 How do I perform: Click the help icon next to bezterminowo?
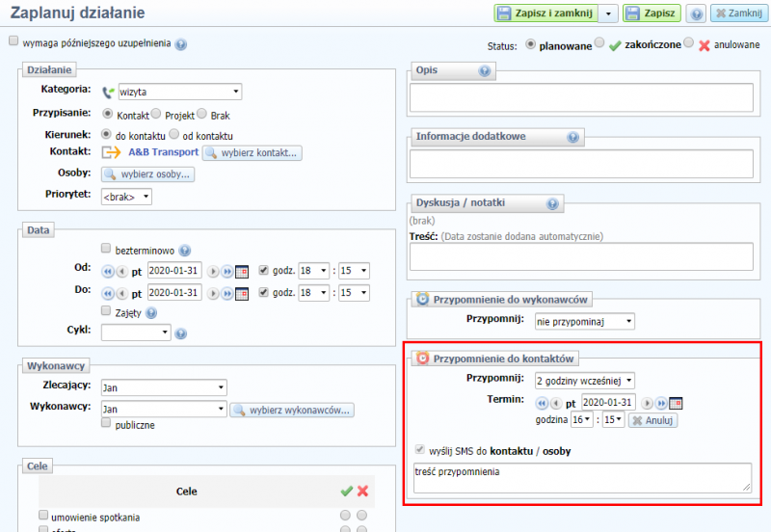coord(185,250)
